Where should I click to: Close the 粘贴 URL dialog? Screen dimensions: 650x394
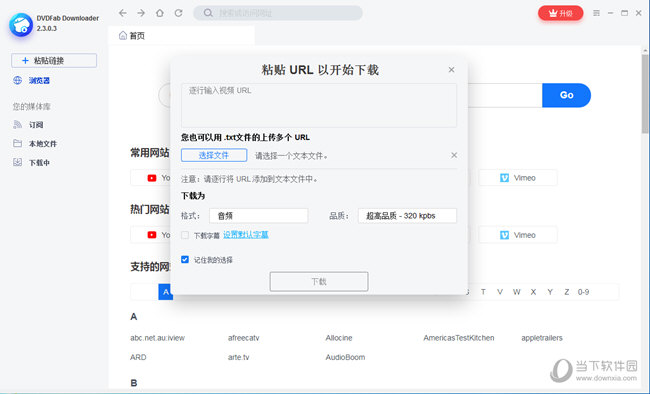point(451,70)
